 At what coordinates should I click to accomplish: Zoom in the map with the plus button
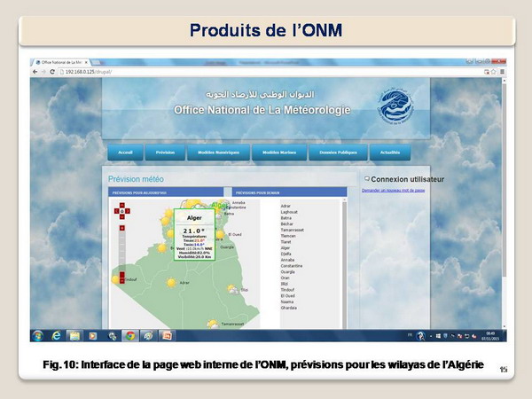(122, 228)
